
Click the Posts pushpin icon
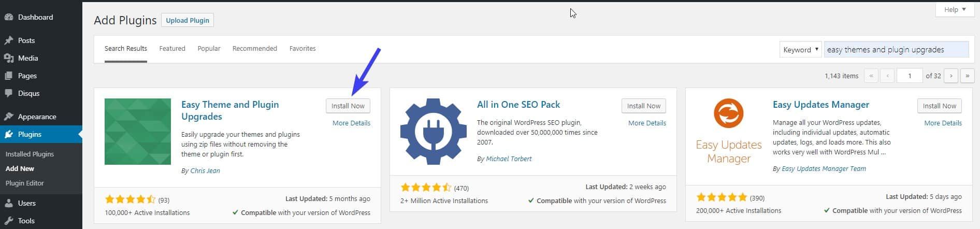click(x=8, y=40)
